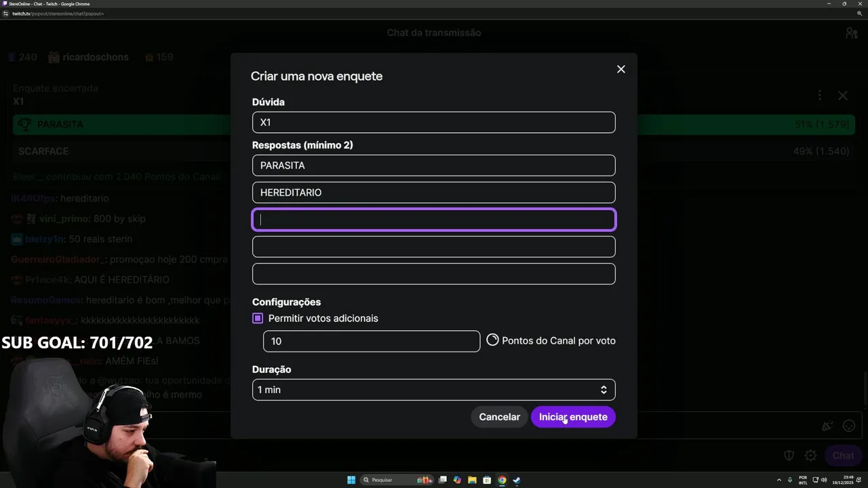Open File Explorer from the taskbar
This screenshot has width=868, height=488.
click(x=472, y=480)
